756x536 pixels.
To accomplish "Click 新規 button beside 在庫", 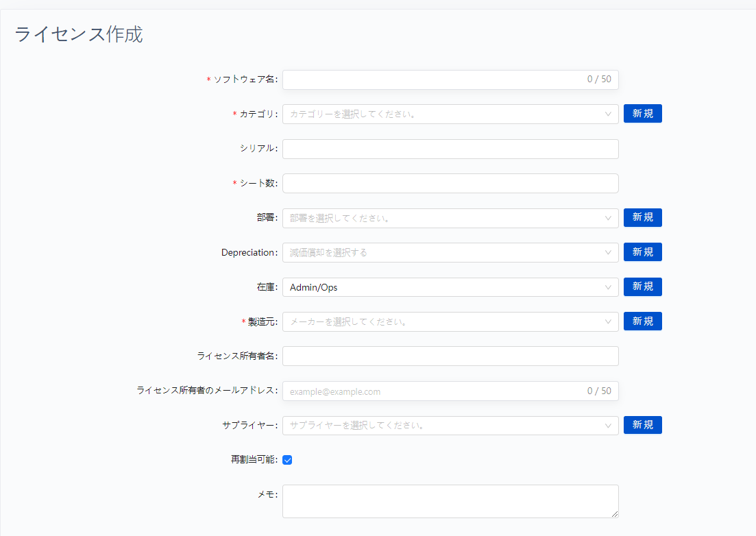I will point(642,287).
